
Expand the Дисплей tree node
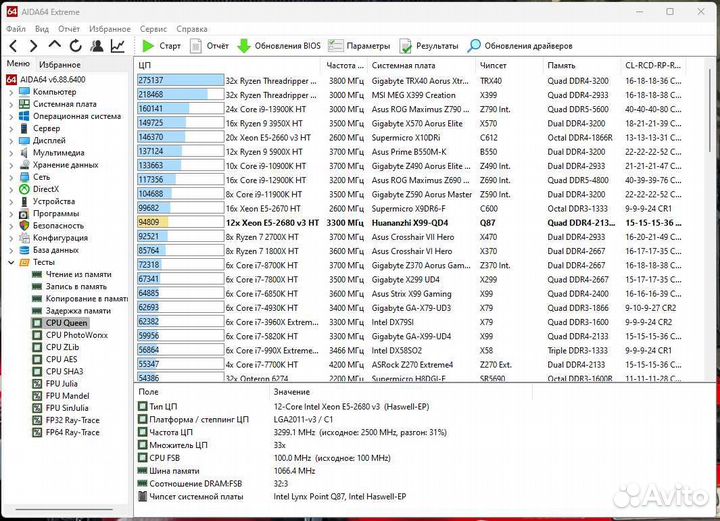[11, 141]
